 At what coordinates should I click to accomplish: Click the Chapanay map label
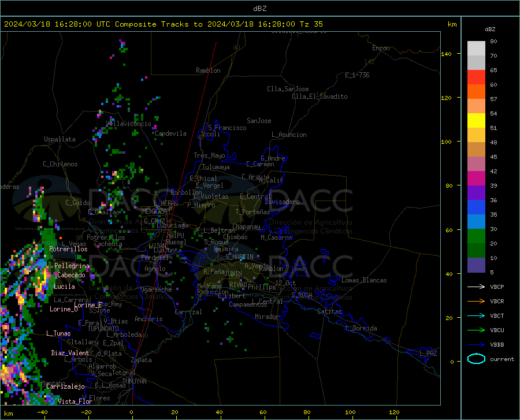(x=246, y=226)
